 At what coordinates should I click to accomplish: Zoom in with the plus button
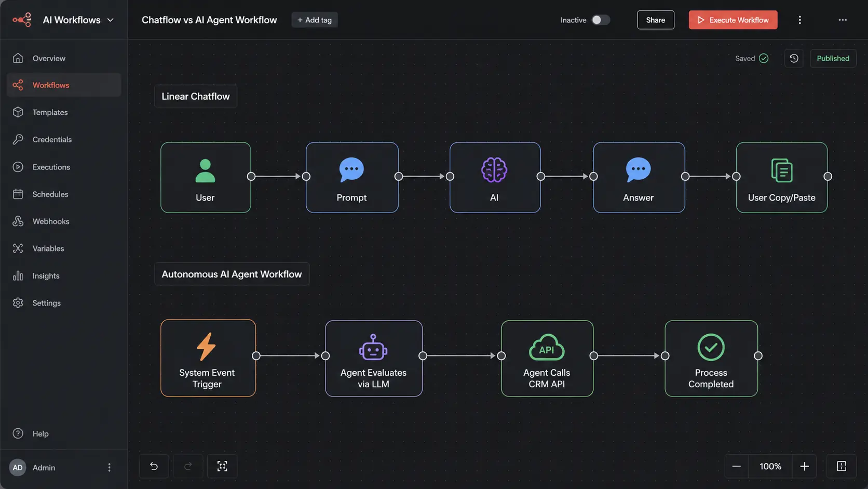click(x=805, y=466)
